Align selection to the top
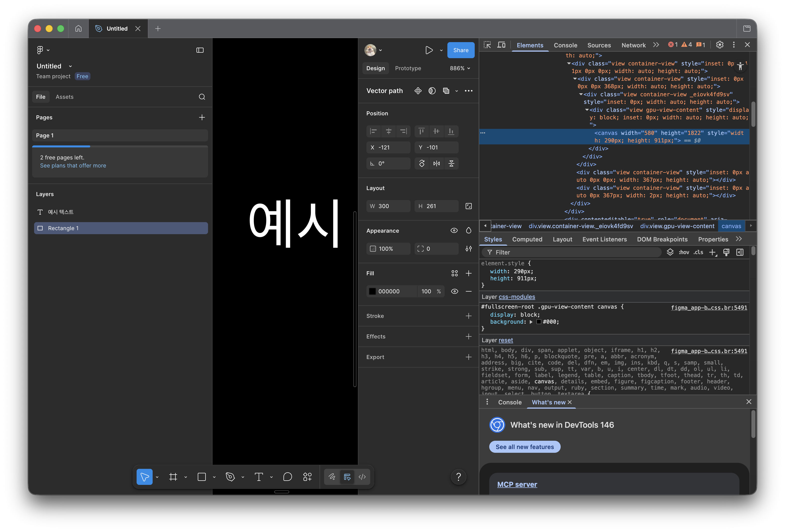Image resolution: width=785 pixels, height=532 pixels. [x=421, y=131]
